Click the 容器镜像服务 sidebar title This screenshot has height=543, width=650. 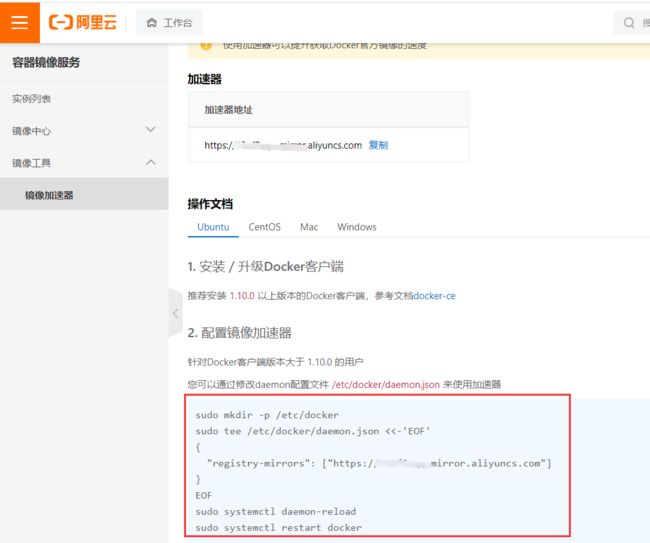click(x=46, y=63)
